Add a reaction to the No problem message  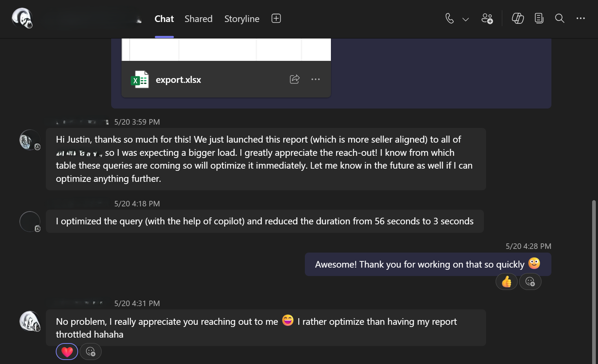click(x=91, y=352)
